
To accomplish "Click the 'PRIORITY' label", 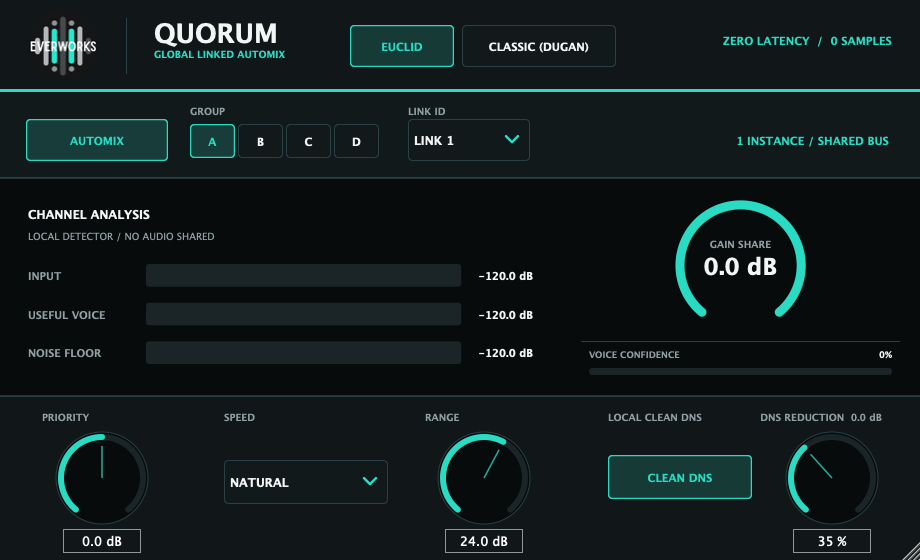I will click(66, 417).
